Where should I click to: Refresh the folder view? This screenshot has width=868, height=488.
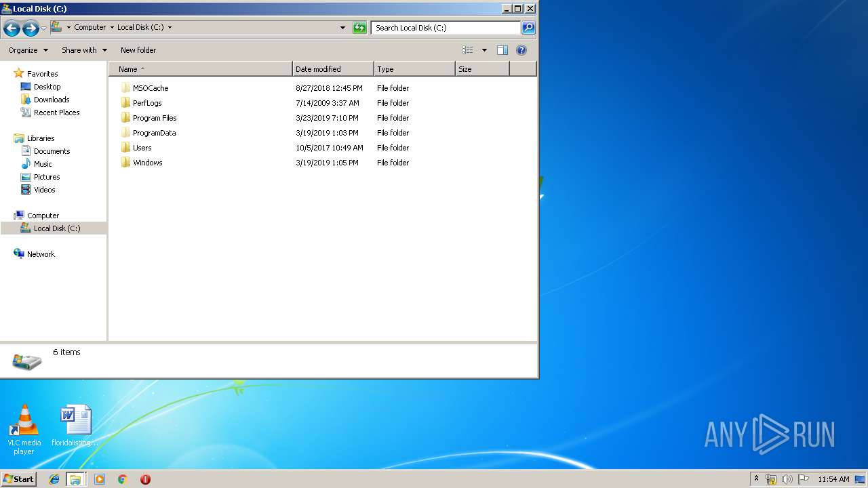359,28
